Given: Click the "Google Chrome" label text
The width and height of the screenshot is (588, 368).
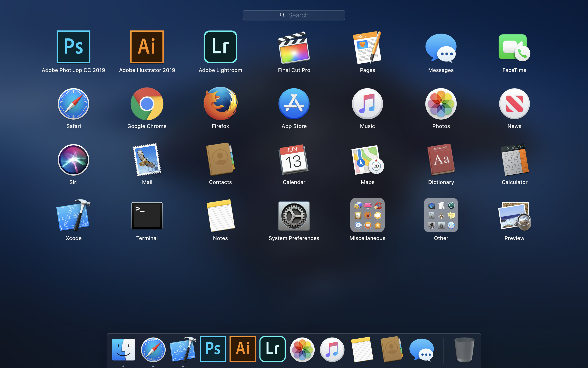Looking at the screenshot, I should coord(147,126).
